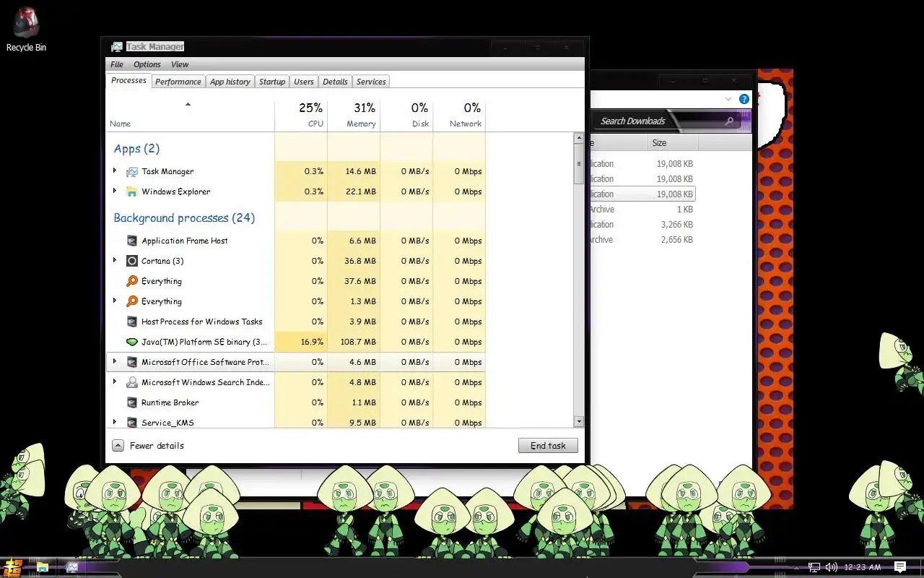Switch to the Services tab
The width and height of the screenshot is (924, 578).
(x=371, y=82)
